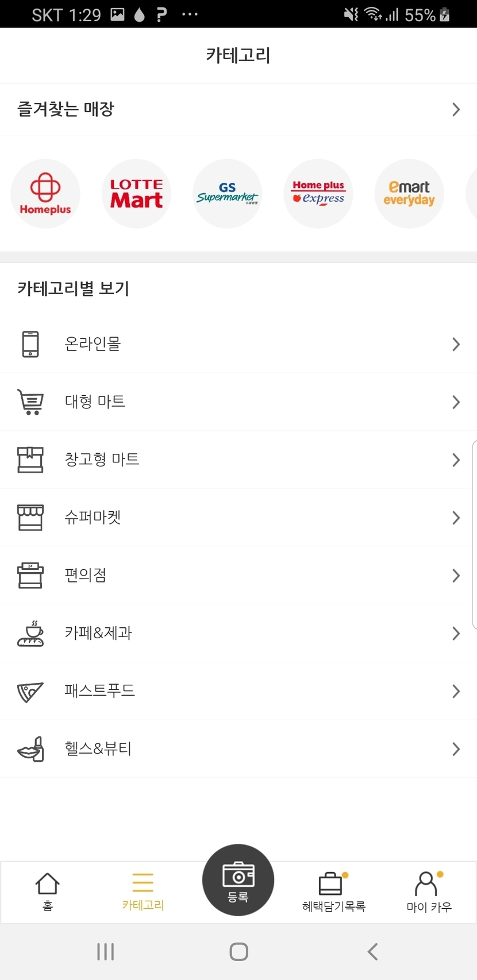Image resolution: width=477 pixels, height=980 pixels.
Task: Tap the Homeplus Express logo
Action: coord(318,194)
